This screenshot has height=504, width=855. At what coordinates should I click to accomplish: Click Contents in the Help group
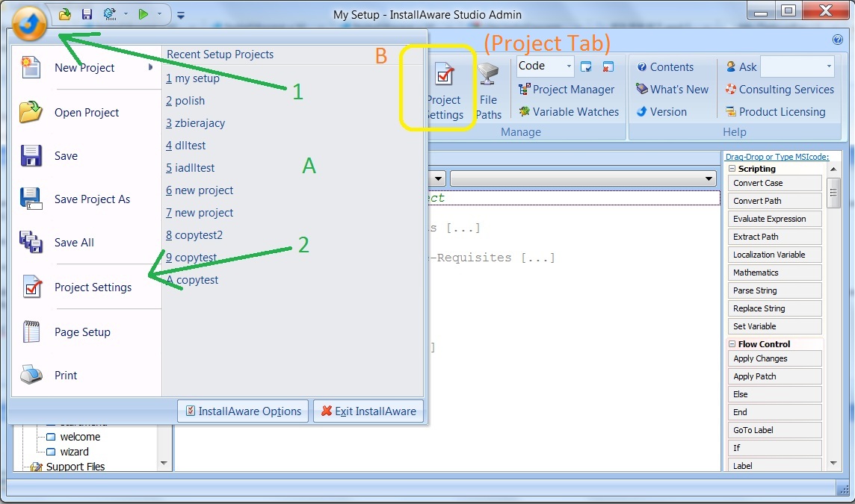pos(665,67)
